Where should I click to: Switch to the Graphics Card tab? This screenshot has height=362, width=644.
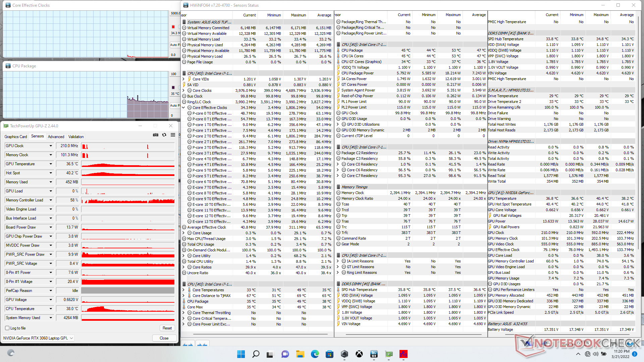tap(15, 137)
